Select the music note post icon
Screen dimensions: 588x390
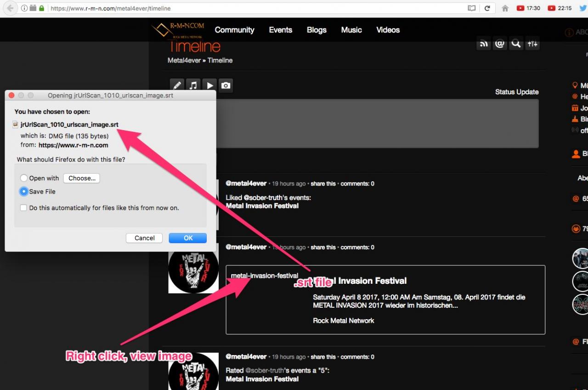(x=193, y=86)
